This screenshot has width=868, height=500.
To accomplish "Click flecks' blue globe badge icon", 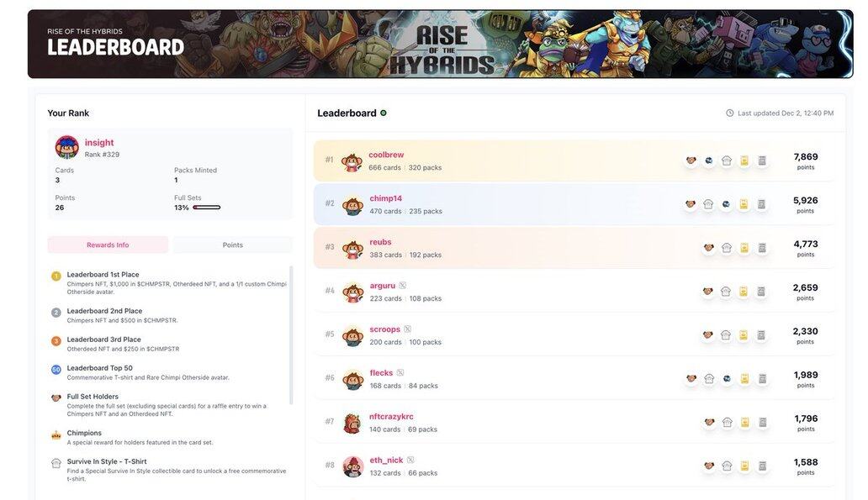I will 727,379.
